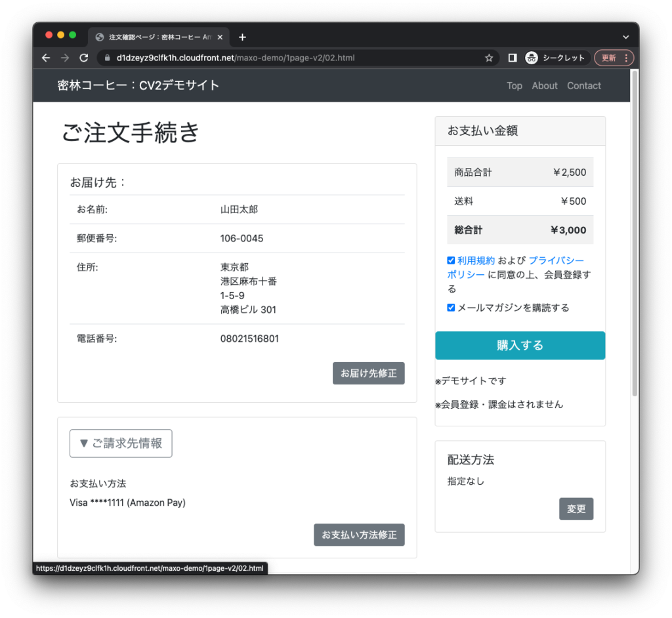Image resolution: width=672 pixels, height=618 pixels.
Task: Click the padlock site info icon
Action: click(x=107, y=58)
